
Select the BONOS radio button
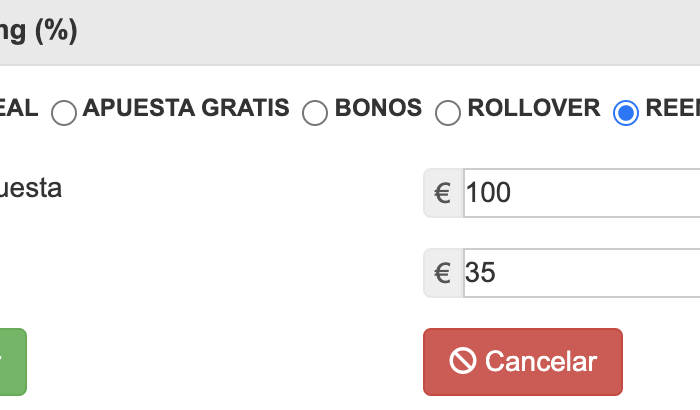(315, 113)
